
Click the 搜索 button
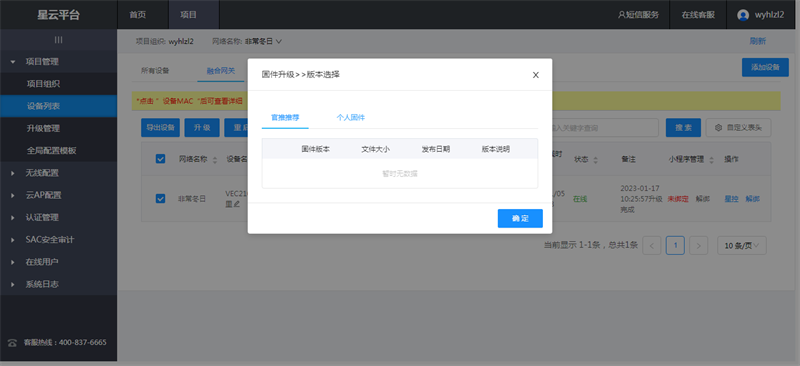point(683,128)
